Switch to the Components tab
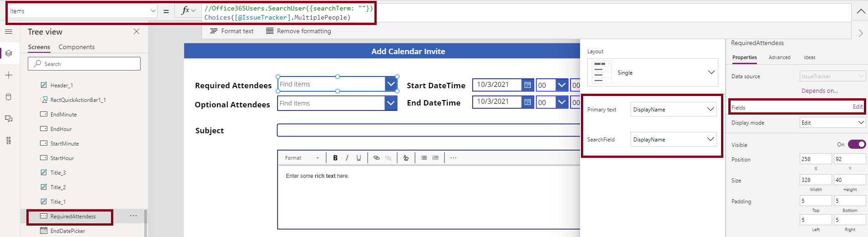This screenshot has height=237, width=868. [76, 47]
